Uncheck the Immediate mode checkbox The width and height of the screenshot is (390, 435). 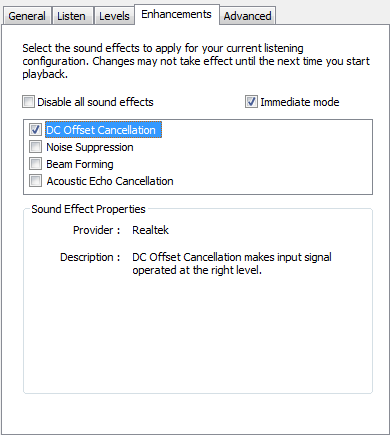(x=251, y=102)
